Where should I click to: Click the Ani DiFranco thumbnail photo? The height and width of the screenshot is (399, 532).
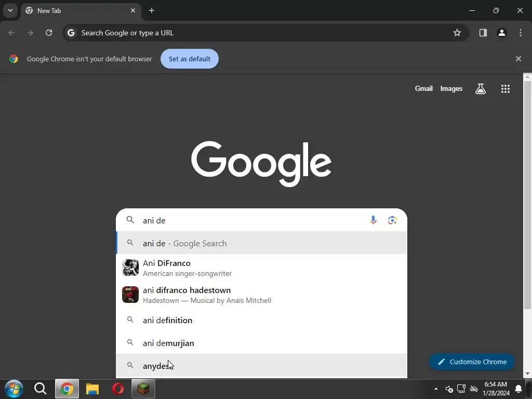point(130,268)
